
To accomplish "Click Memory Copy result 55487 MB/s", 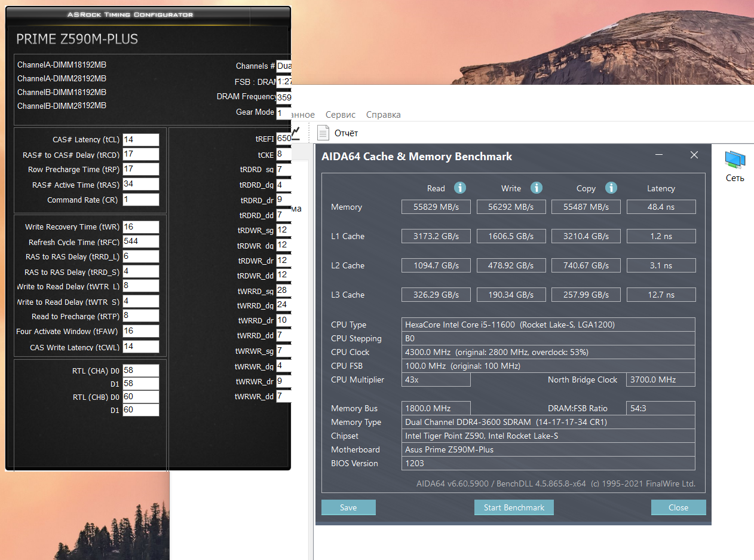I will point(586,207).
